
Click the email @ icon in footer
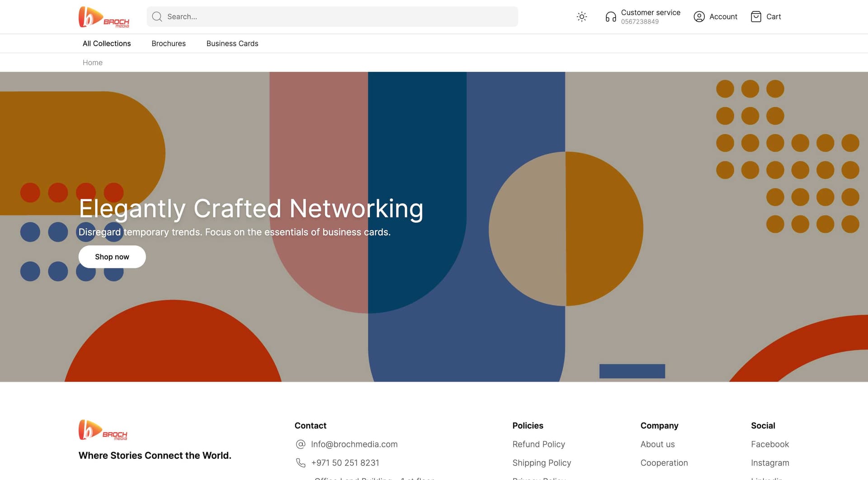(x=301, y=444)
